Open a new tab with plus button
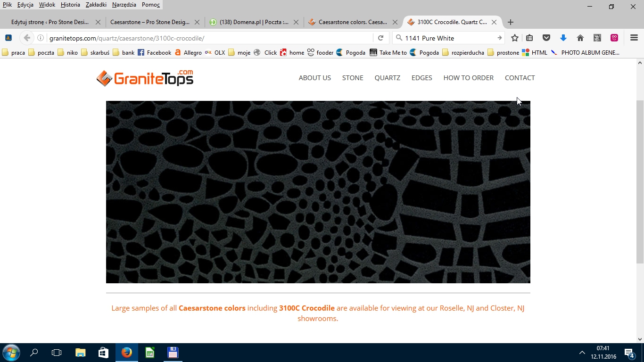644x362 pixels. pyautogui.click(x=511, y=22)
